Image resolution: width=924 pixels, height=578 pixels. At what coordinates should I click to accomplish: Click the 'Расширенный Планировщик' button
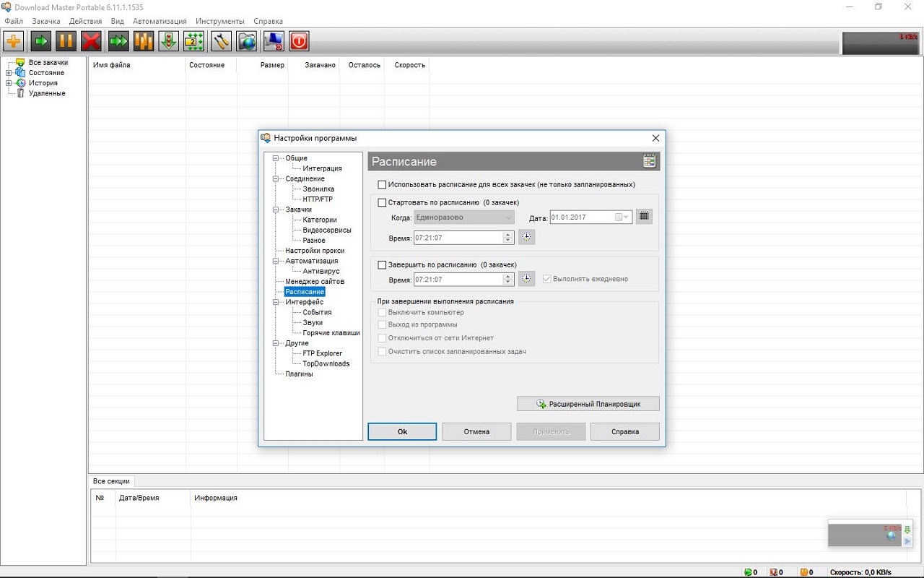click(x=588, y=404)
